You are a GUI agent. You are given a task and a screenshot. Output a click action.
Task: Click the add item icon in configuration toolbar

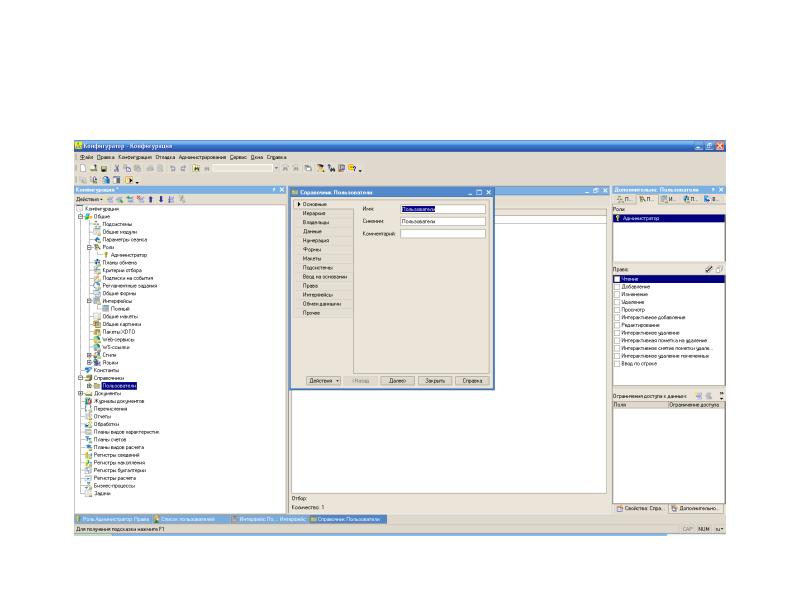[x=110, y=199]
